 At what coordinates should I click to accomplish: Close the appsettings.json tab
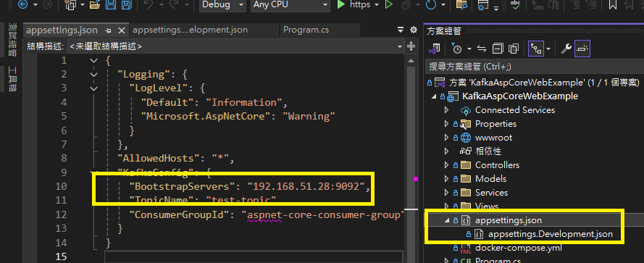(122, 30)
